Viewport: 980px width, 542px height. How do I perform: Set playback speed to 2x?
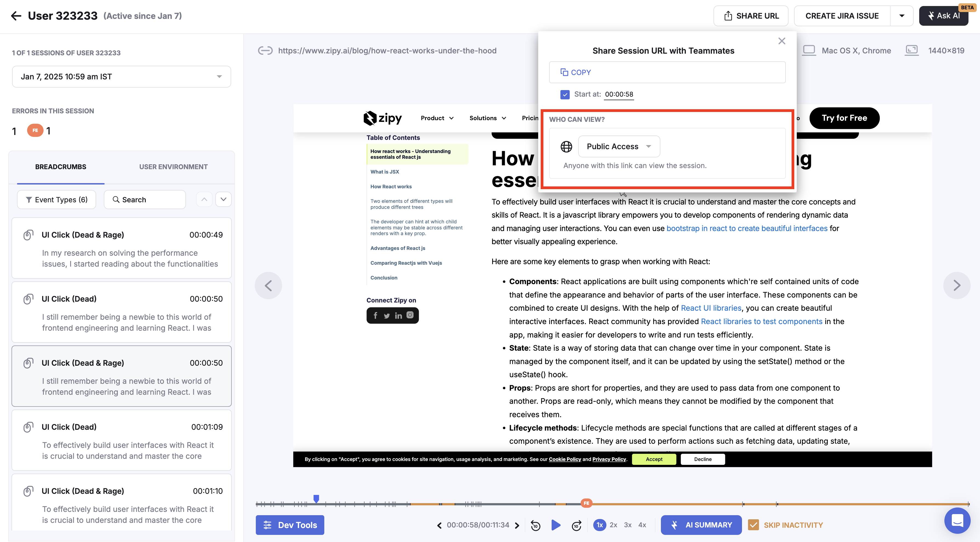click(x=613, y=525)
